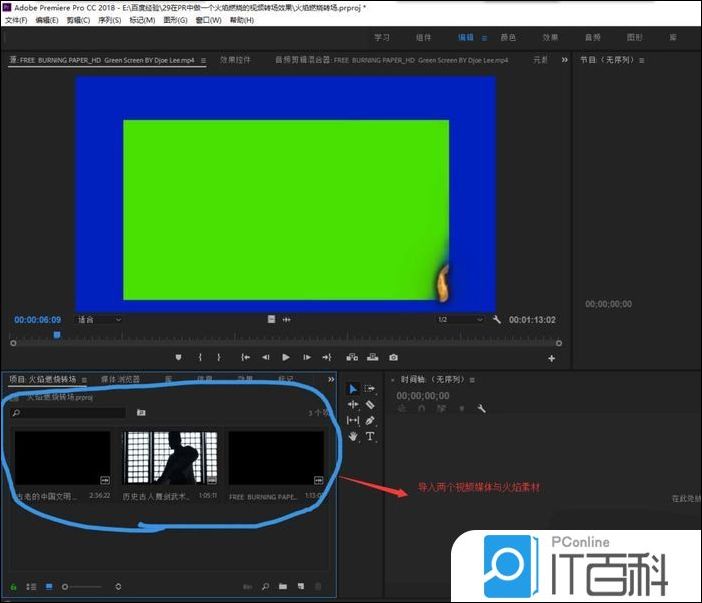Adjust the thumbnail size zoom slider

pyautogui.click(x=66, y=586)
